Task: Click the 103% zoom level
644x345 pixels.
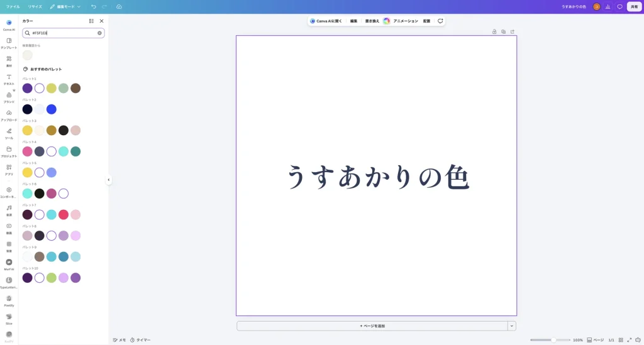Action: point(578,340)
